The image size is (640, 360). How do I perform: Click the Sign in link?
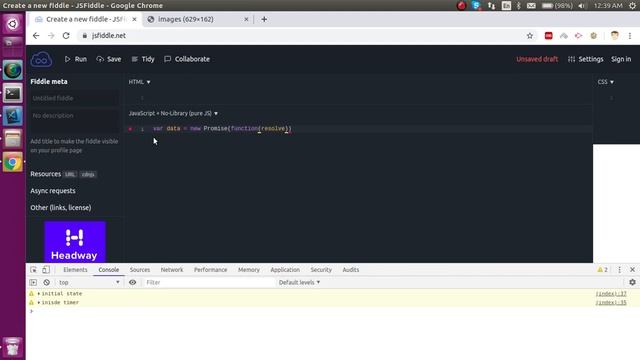click(x=621, y=59)
